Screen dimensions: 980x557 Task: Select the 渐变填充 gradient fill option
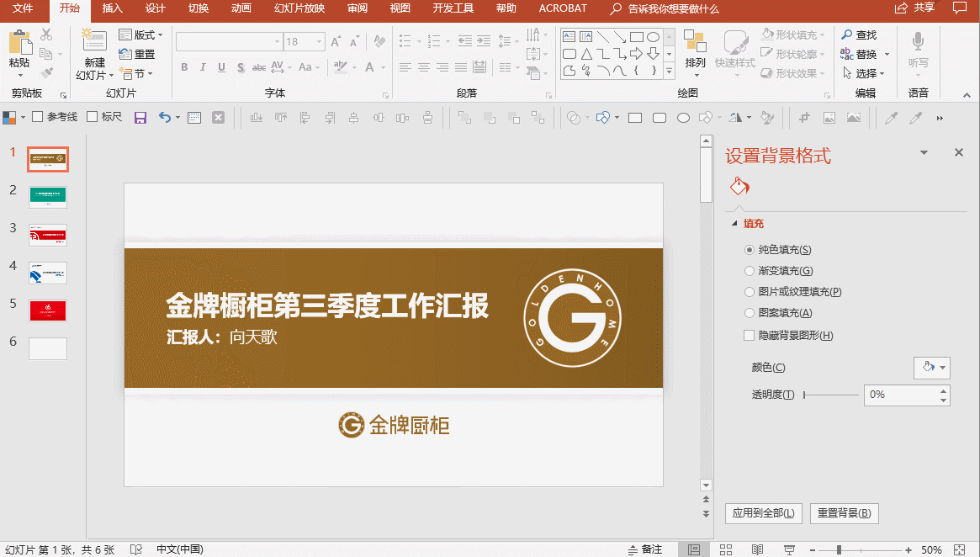tap(750, 271)
